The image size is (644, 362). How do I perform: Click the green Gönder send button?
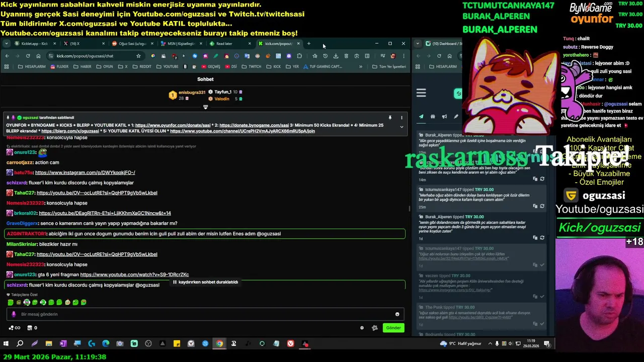pos(393,328)
